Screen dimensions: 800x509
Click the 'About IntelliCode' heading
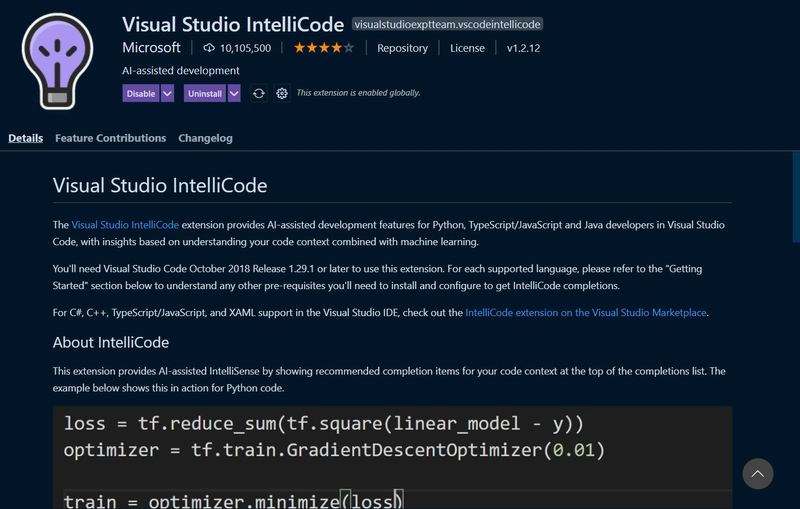pyautogui.click(x=111, y=342)
